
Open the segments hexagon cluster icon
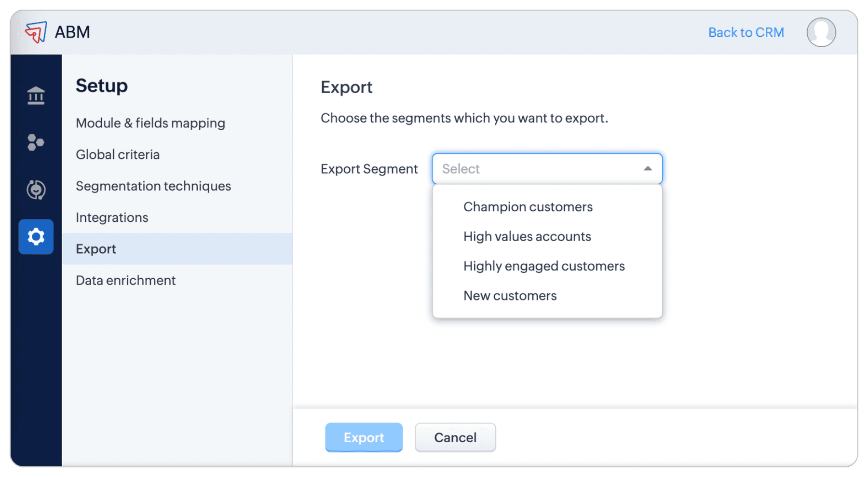[x=36, y=142]
